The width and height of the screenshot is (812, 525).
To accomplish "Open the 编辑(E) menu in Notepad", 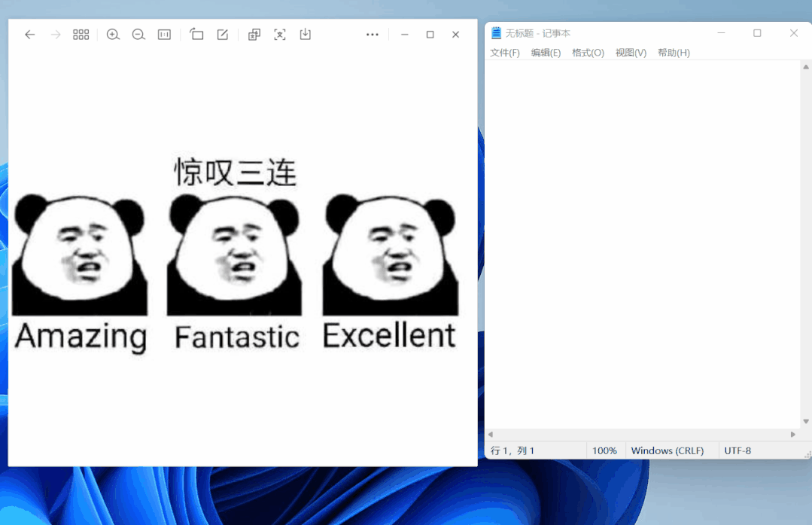I will coord(546,53).
